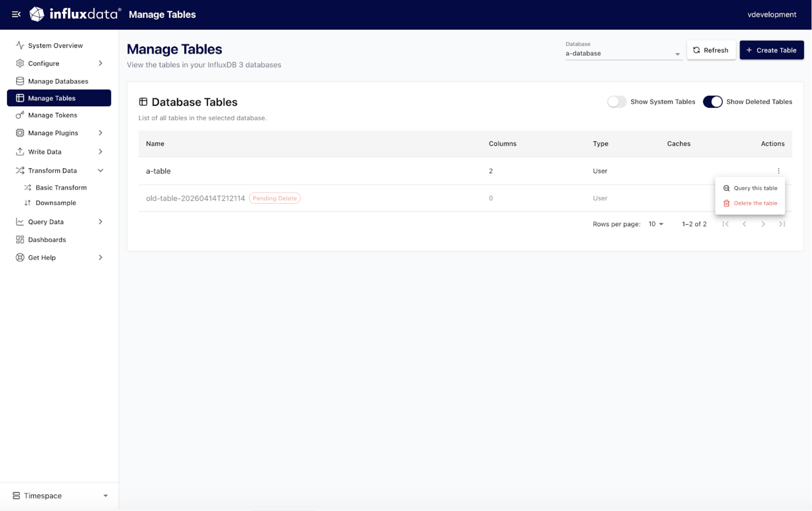Open the Manage Tokens page icon

pyautogui.click(x=20, y=115)
